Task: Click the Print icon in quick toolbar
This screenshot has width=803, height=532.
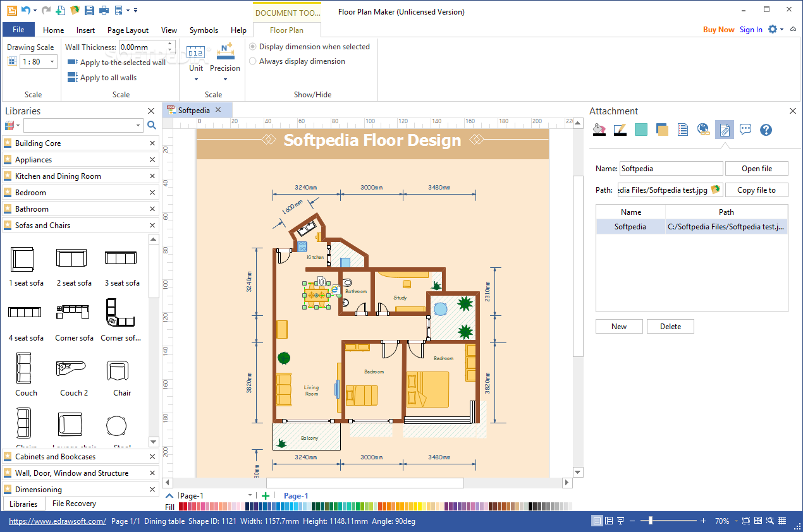Action: pyautogui.click(x=104, y=10)
